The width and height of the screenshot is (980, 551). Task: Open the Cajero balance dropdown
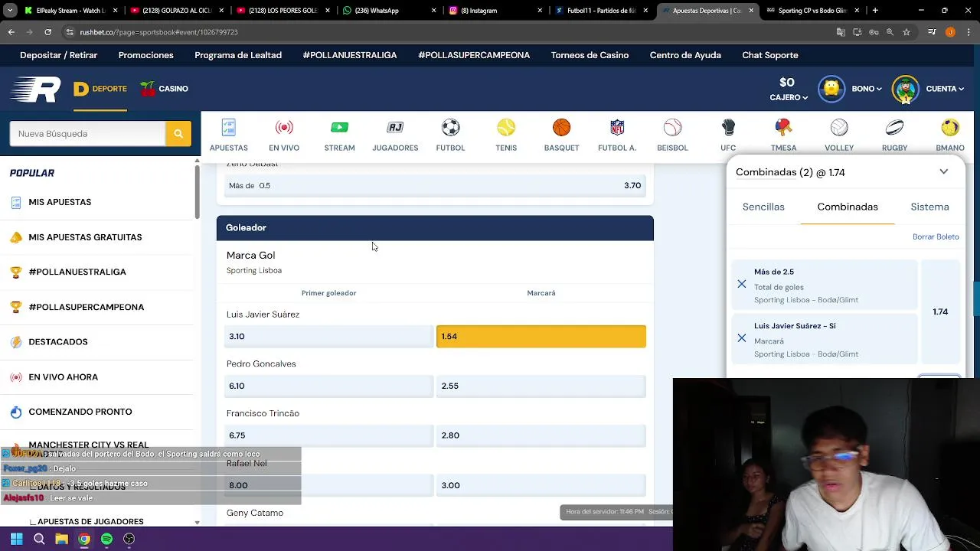(788, 97)
